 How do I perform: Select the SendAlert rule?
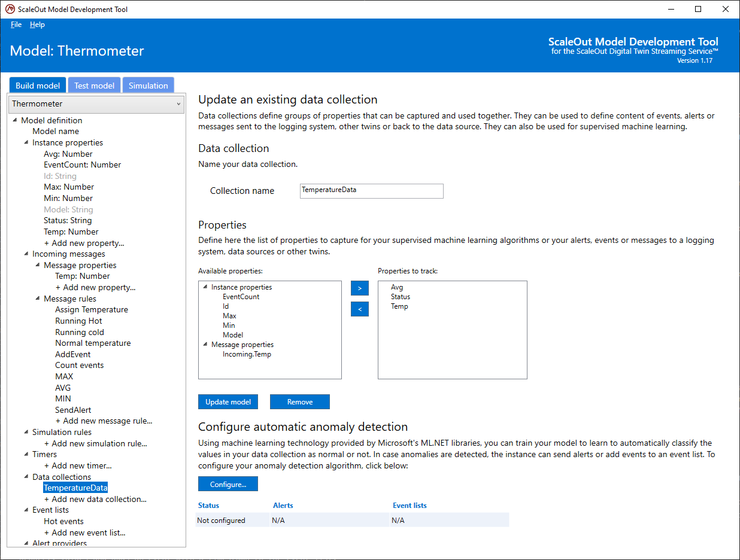tap(73, 410)
